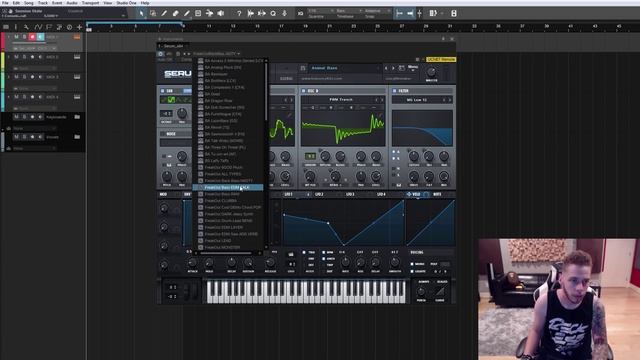Switch to NOTE tab

coord(437,194)
